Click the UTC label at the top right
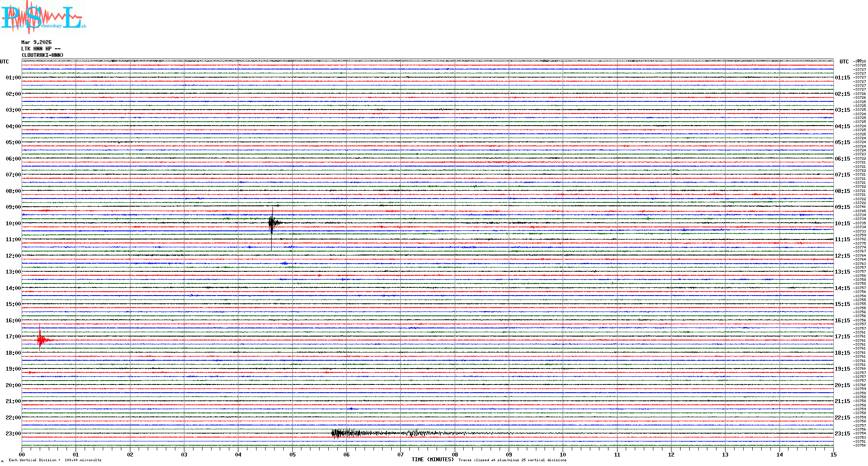 tap(844, 62)
